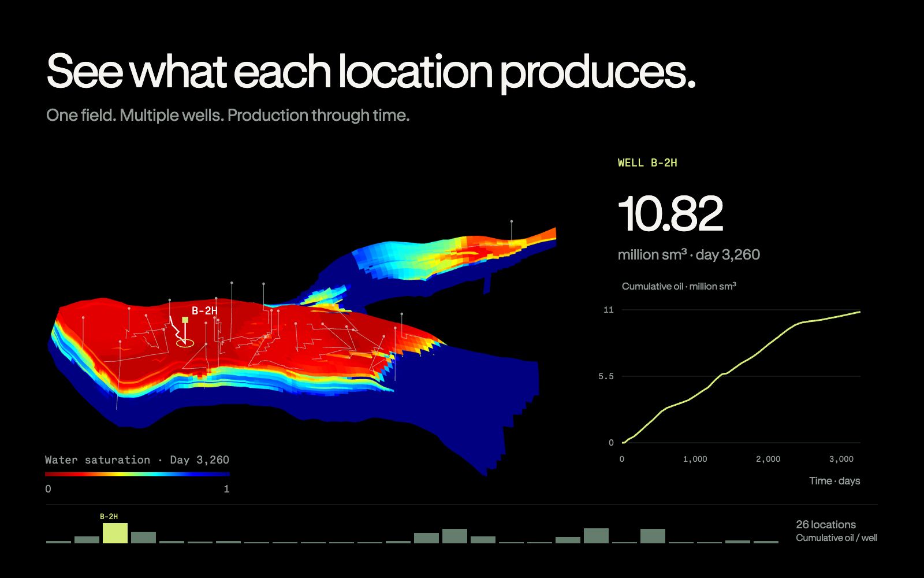924x578 pixels.
Task: Select the yellow B-2H well marker square
Action: (185, 320)
